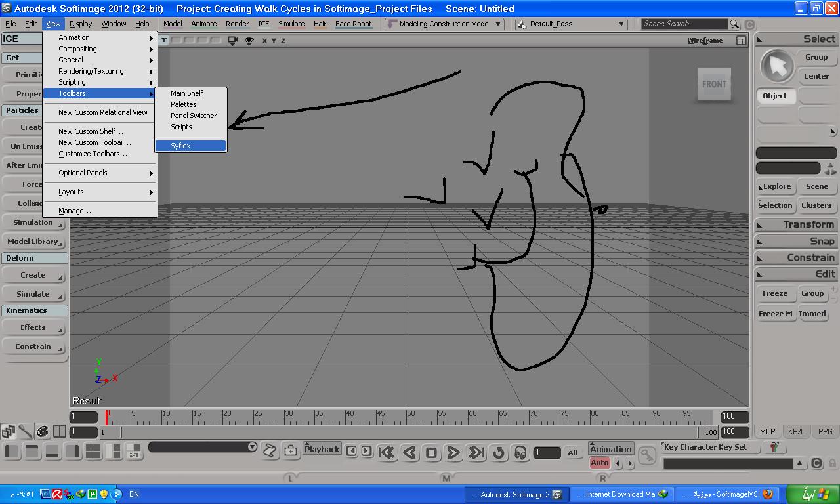
Task: Expand the Transform panel
Action: pos(795,224)
